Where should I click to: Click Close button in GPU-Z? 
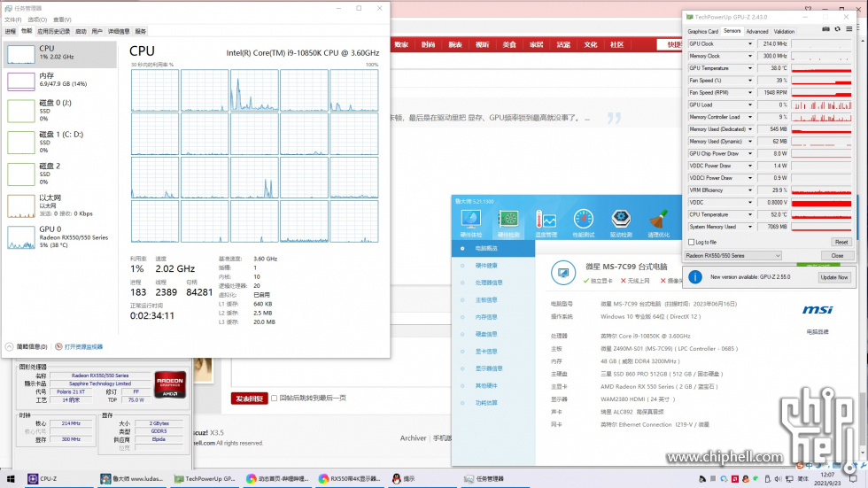[837, 256]
